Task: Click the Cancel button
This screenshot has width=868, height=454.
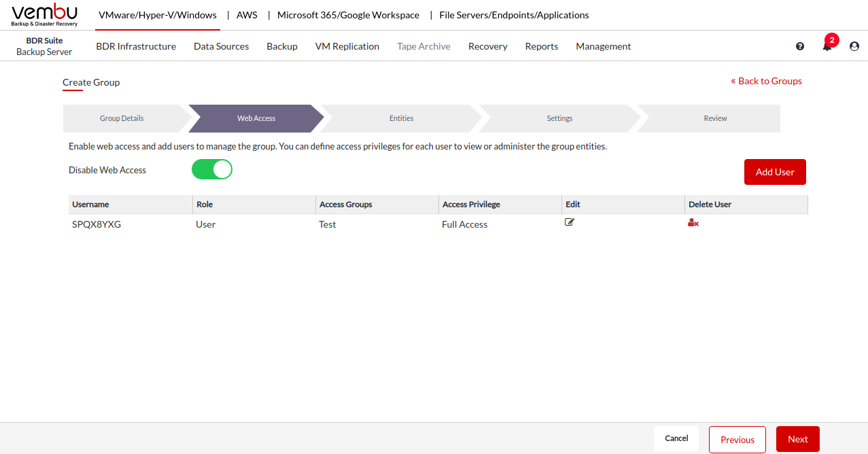Action: [676, 438]
